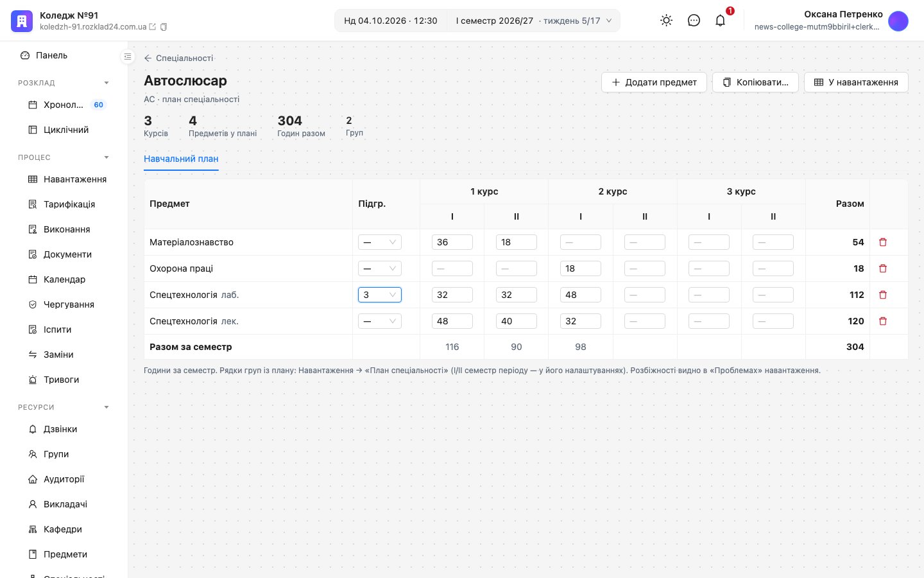
Task: Open subgroup dropdown for Охорона праці
Action: pos(380,268)
